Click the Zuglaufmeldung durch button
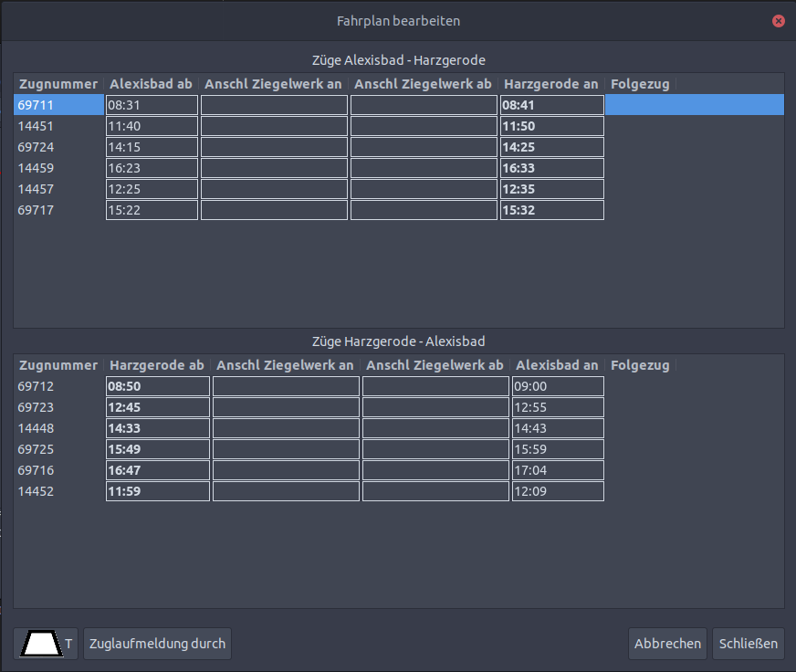796x672 pixels. tap(157, 644)
